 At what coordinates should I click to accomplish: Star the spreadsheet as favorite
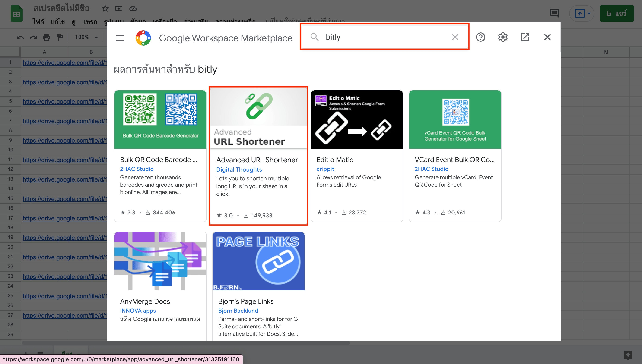(x=105, y=8)
